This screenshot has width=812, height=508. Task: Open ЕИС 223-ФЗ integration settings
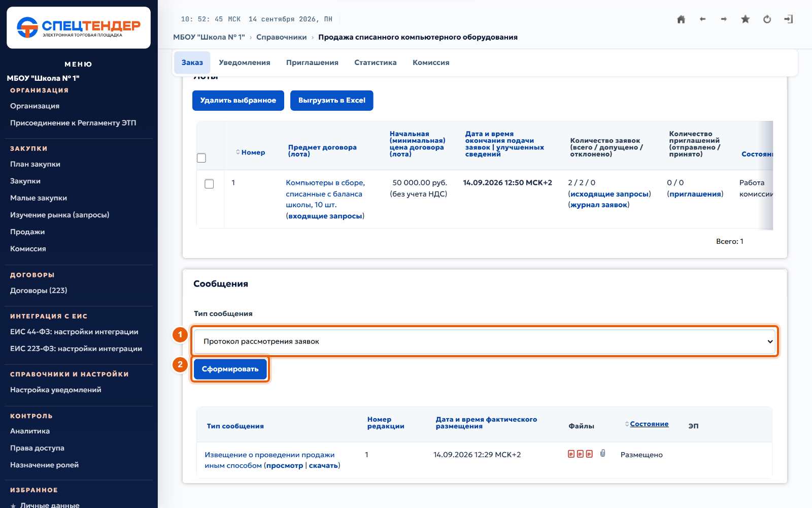tap(76, 348)
